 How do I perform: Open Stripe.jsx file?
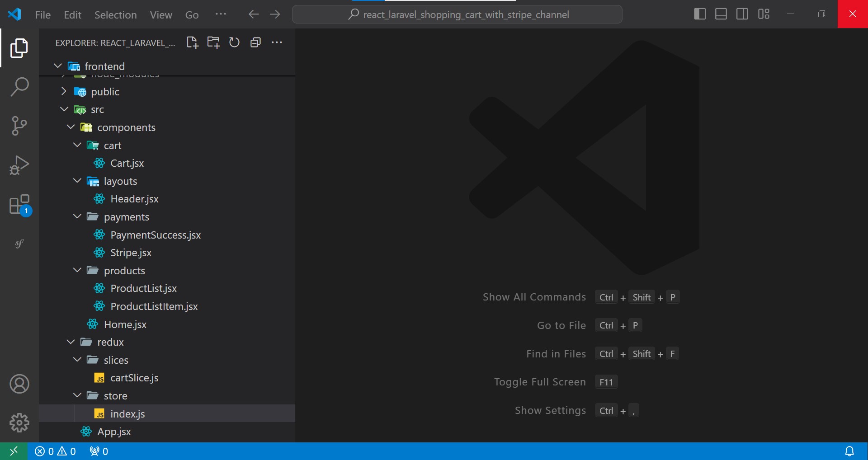coord(167,253)
